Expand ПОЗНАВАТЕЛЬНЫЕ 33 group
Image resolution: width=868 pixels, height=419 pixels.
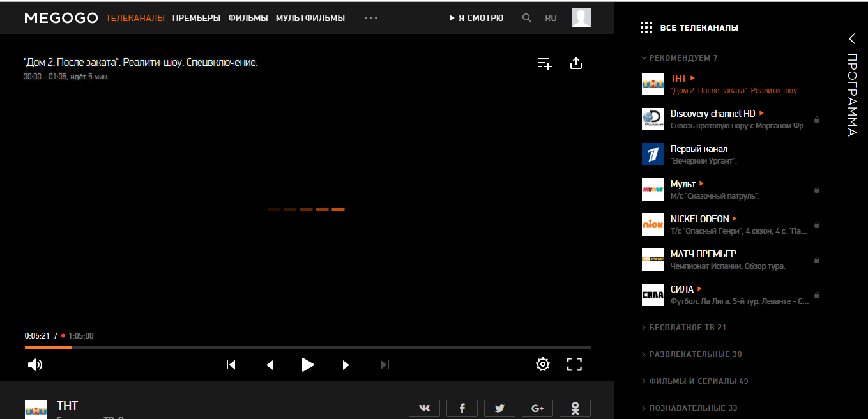689,408
